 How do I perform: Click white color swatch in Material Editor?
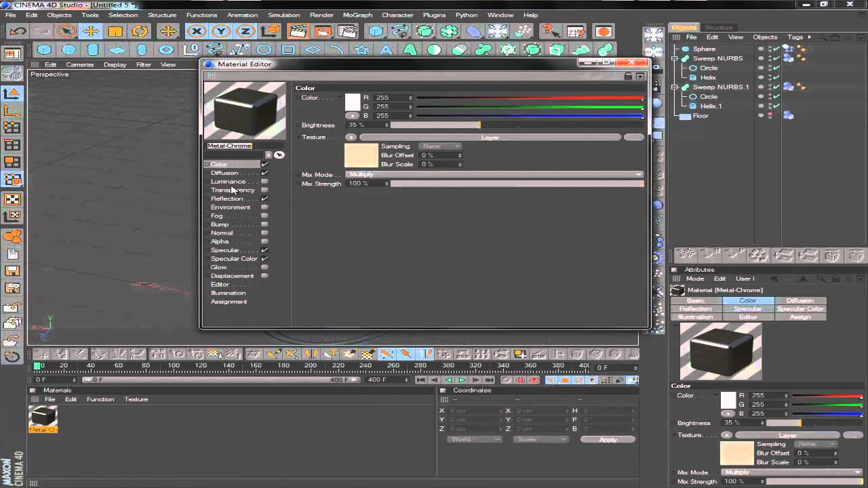(x=353, y=102)
